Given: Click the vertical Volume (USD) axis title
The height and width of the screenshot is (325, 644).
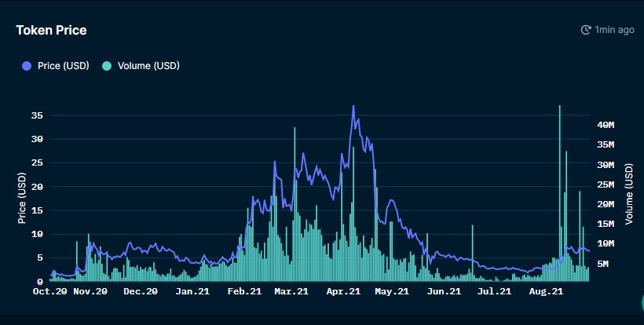Looking at the screenshot, I should click(x=629, y=194).
